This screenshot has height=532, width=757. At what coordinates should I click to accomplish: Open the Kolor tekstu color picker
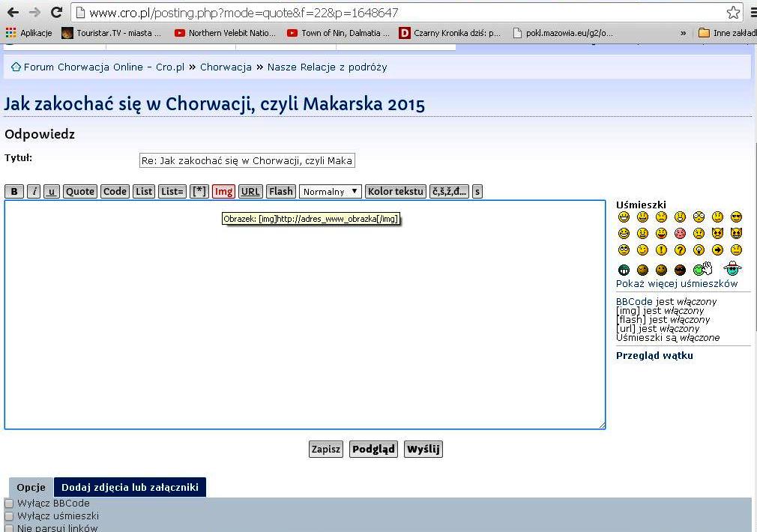pos(395,192)
